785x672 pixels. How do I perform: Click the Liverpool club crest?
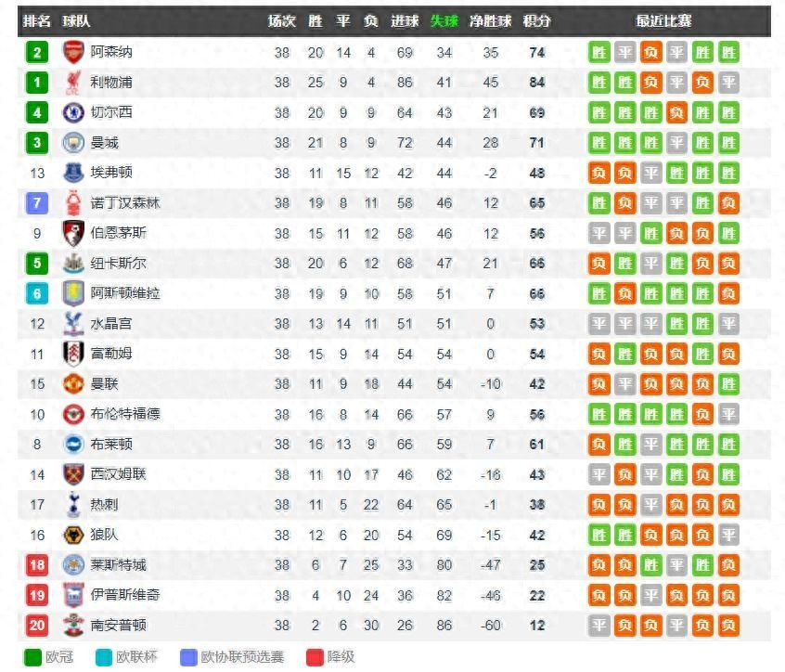pos(73,83)
